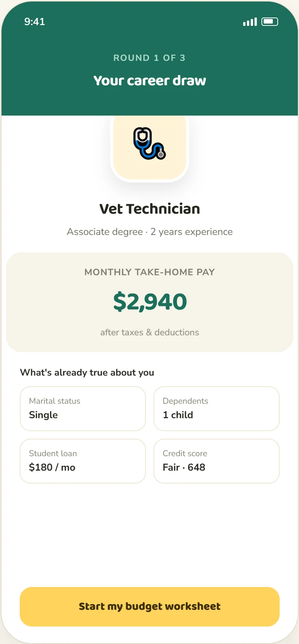Tap Associate degree experience subtitle

(150, 232)
